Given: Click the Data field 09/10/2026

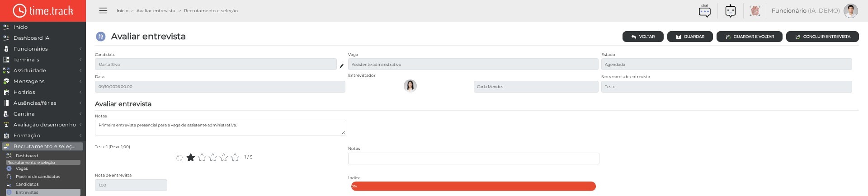Looking at the screenshot, I should click(x=220, y=87).
